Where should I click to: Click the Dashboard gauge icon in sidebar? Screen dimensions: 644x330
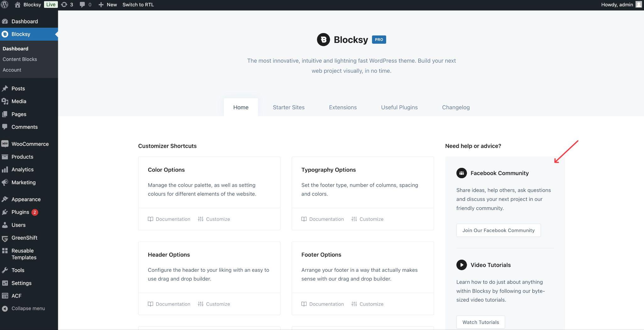coord(5,21)
